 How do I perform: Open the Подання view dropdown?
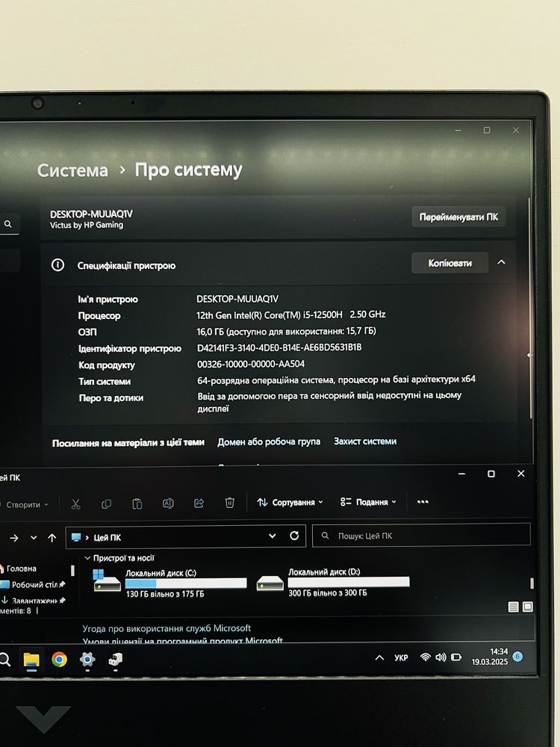click(368, 502)
